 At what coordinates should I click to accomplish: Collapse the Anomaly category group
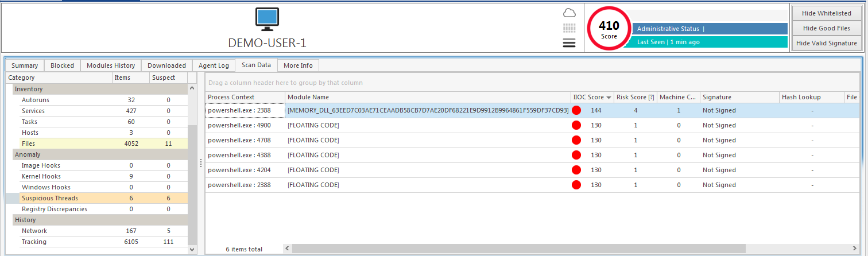[x=100, y=154]
